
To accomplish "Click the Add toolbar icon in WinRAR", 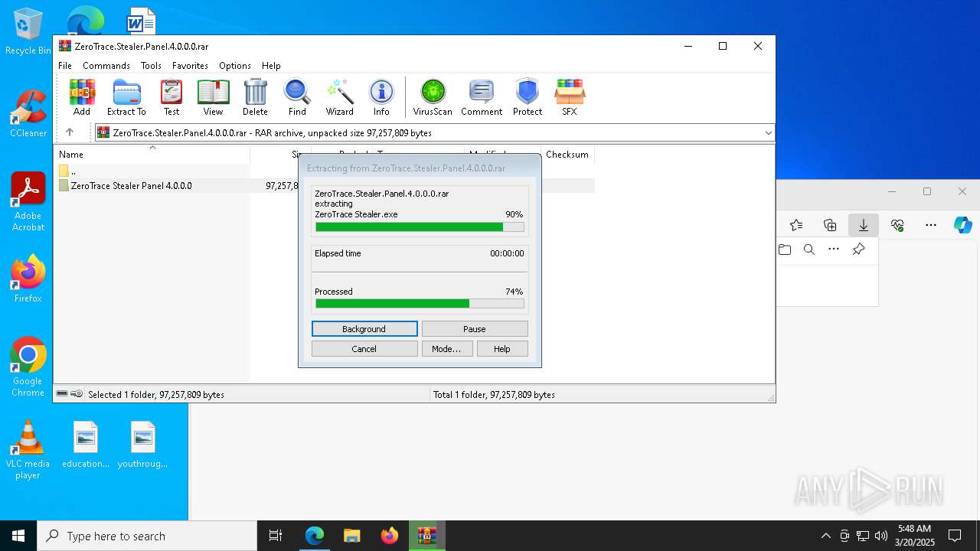I will 82,97.
